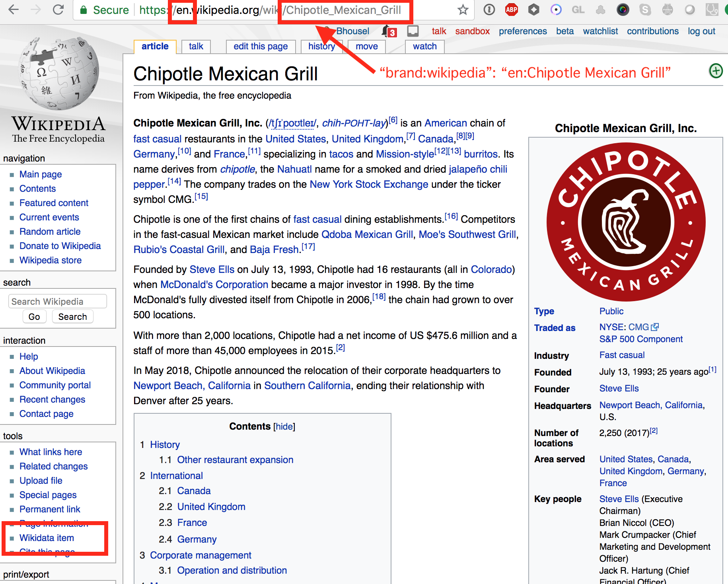Jump to Operation and distribution in Contents

pyautogui.click(x=232, y=570)
